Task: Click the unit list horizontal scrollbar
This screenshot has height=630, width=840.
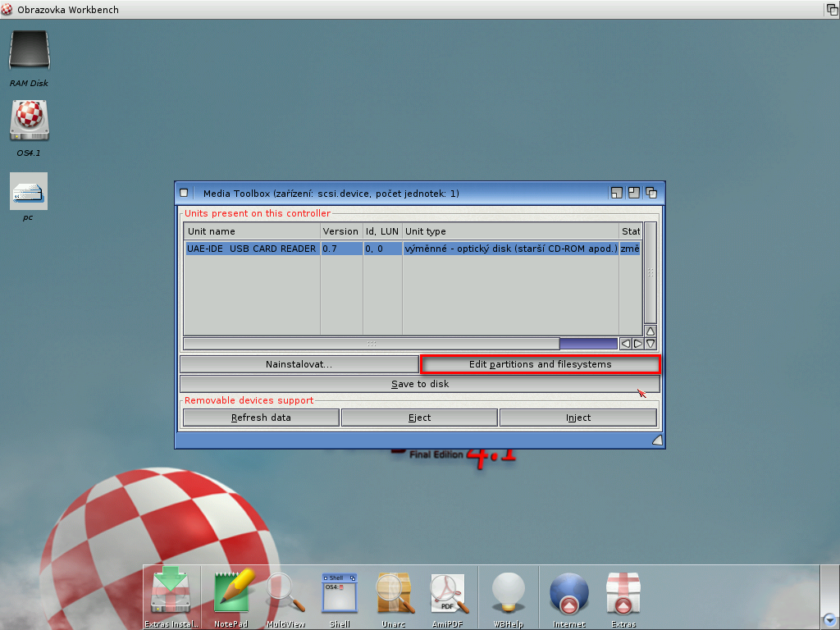Action: point(371,344)
